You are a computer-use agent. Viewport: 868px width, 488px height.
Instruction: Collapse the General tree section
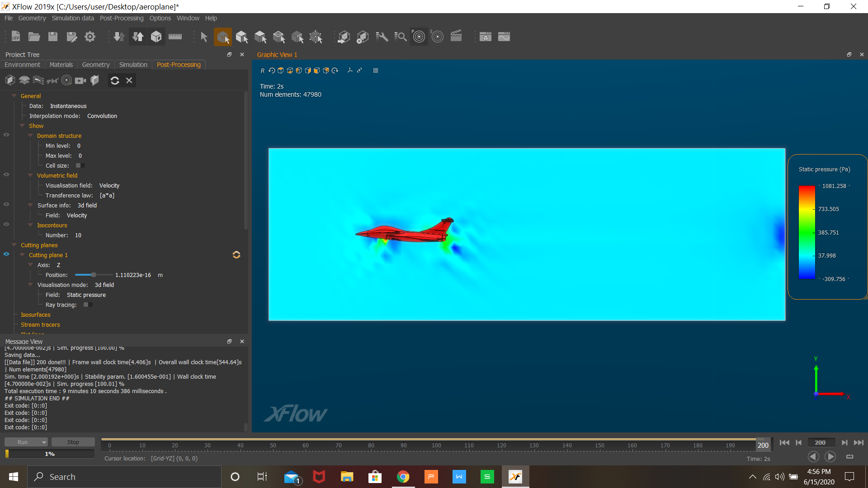click(14, 96)
